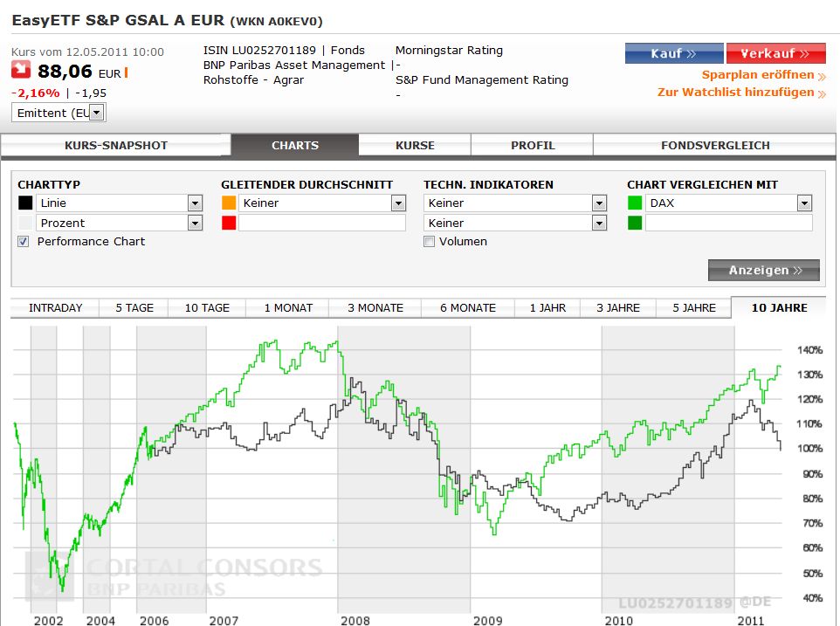Image resolution: width=840 pixels, height=626 pixels.
Task: Enable the Volumen checkbox
Action: pos(429,242)
